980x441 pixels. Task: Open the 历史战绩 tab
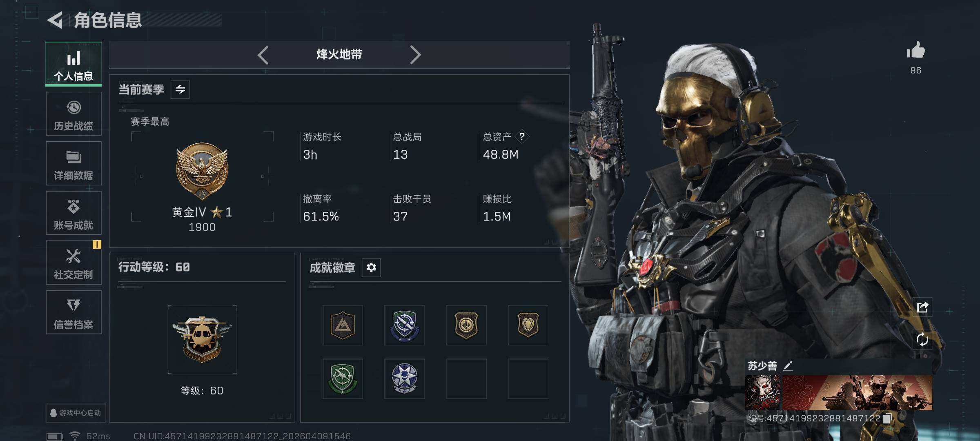tap(73, 114)
